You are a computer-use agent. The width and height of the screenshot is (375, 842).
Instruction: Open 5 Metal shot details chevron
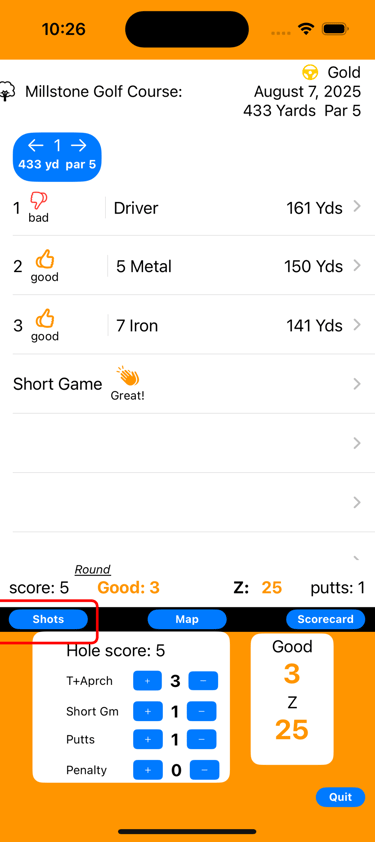(357, 265)
